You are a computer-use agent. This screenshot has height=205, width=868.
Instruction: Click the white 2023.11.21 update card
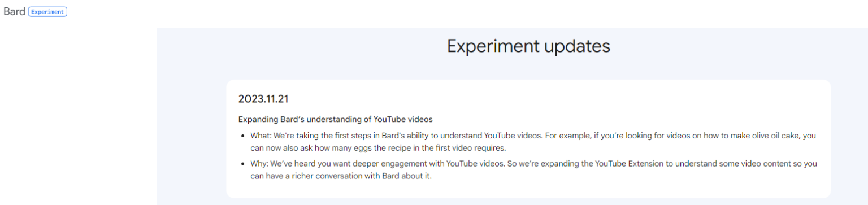[528, 138]
